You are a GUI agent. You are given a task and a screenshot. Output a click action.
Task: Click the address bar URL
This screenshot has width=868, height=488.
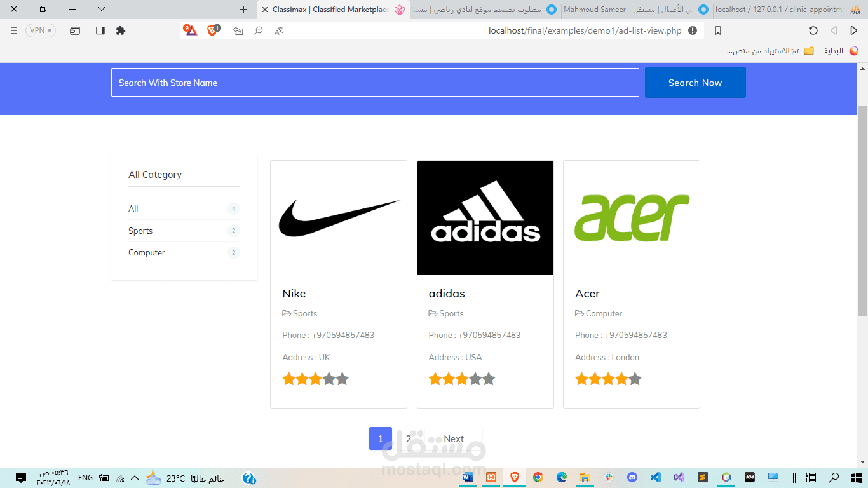(x=585, y=30)
